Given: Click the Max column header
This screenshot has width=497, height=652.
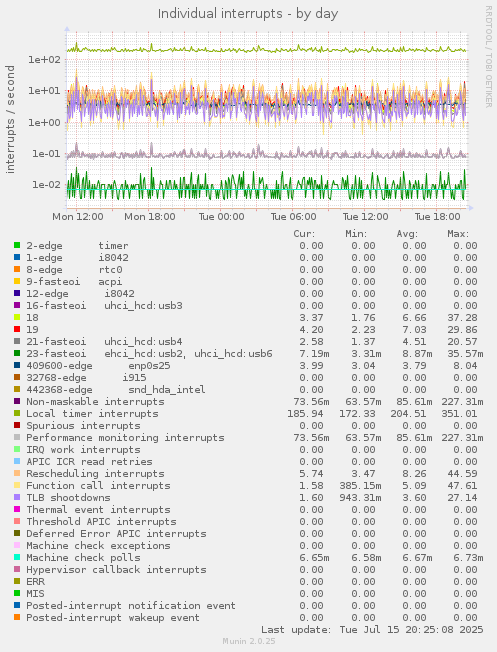Looking at the screenshot, I should tap(458, 234).
